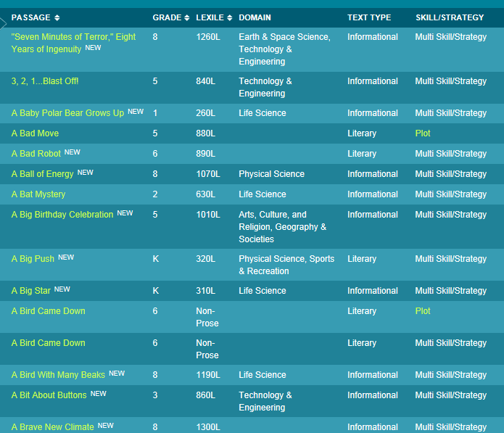This screenshot has width=504, height=433.
Task: Select the 880L lexile value
Action: 206,133
